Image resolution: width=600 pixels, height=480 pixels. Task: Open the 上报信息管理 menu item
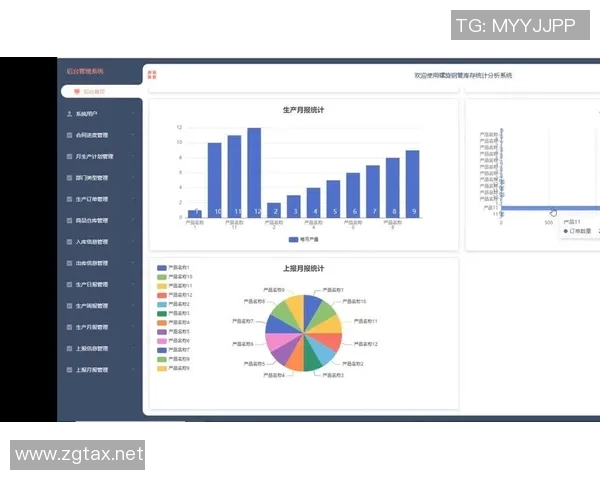(x=95, y=349)
